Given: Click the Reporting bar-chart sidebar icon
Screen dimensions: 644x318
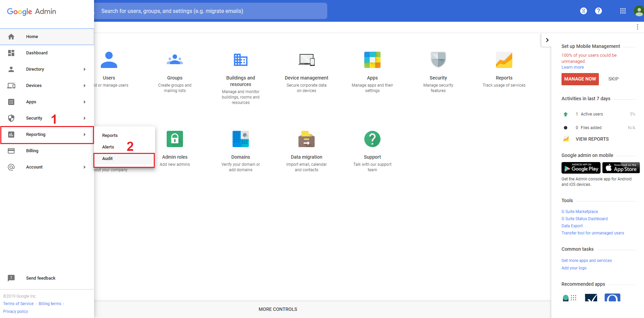Looking at the screenshot, I should [11, 135].
